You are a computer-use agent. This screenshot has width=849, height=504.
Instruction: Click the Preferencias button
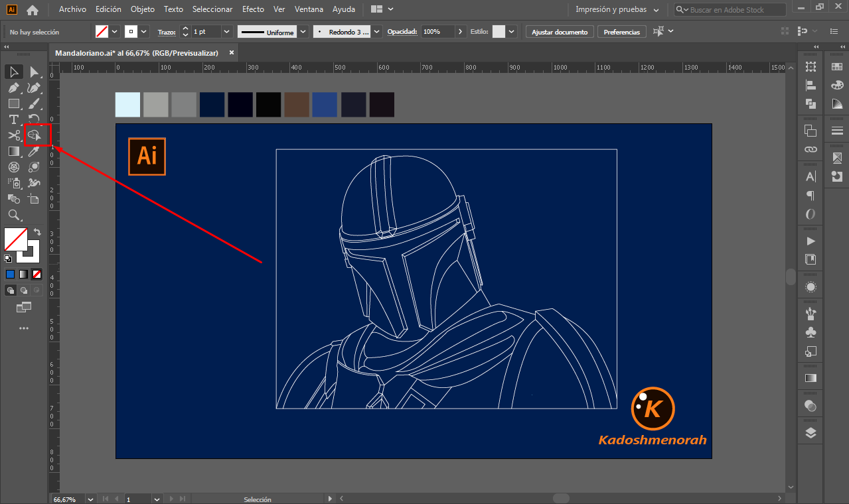(622, 32)
